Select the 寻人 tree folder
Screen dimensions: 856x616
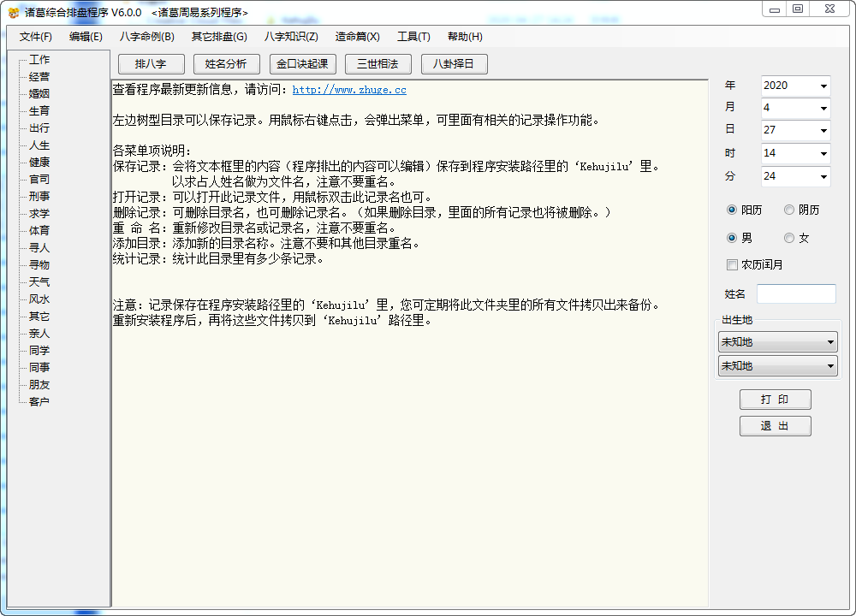[39, 248]
